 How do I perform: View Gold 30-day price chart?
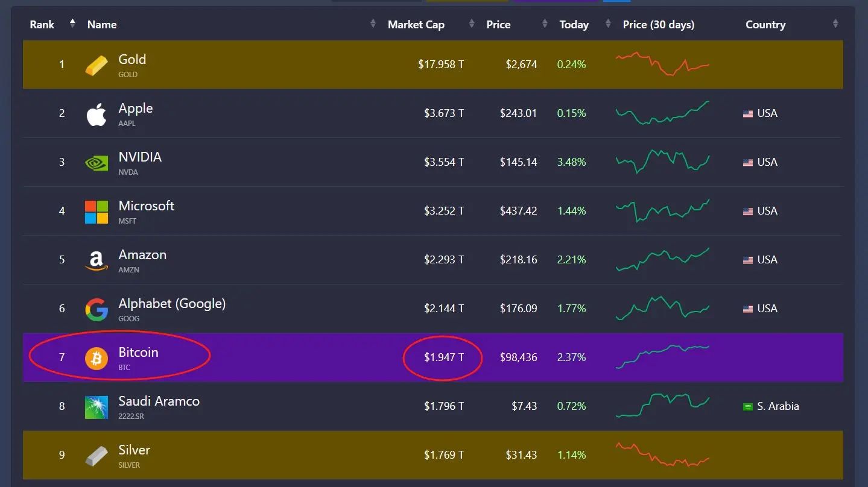click(662, 64)
